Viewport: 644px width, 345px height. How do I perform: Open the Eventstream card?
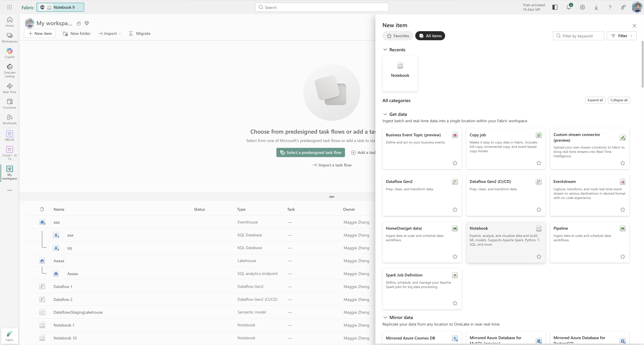coord(589,195)
